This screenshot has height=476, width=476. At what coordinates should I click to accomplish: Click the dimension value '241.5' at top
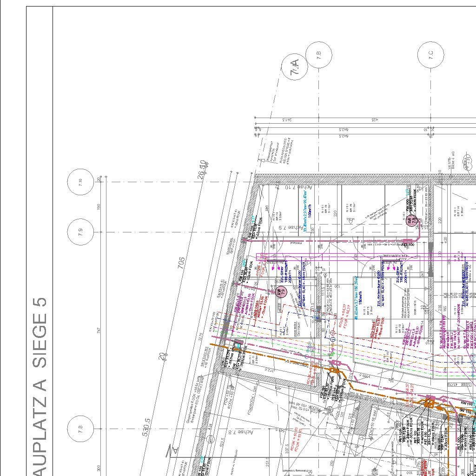pyautogui.click(x=287, y=120)
